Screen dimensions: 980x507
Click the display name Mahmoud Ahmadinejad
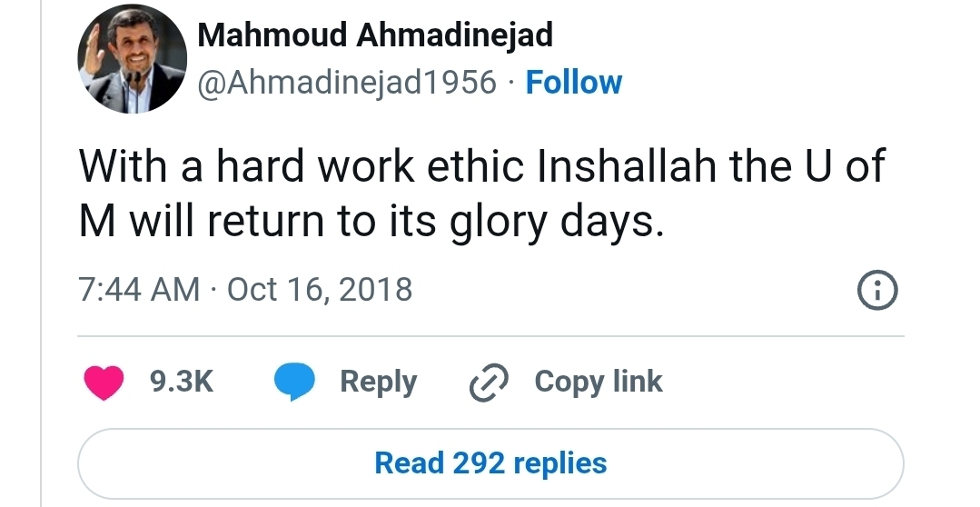[375, 35]
